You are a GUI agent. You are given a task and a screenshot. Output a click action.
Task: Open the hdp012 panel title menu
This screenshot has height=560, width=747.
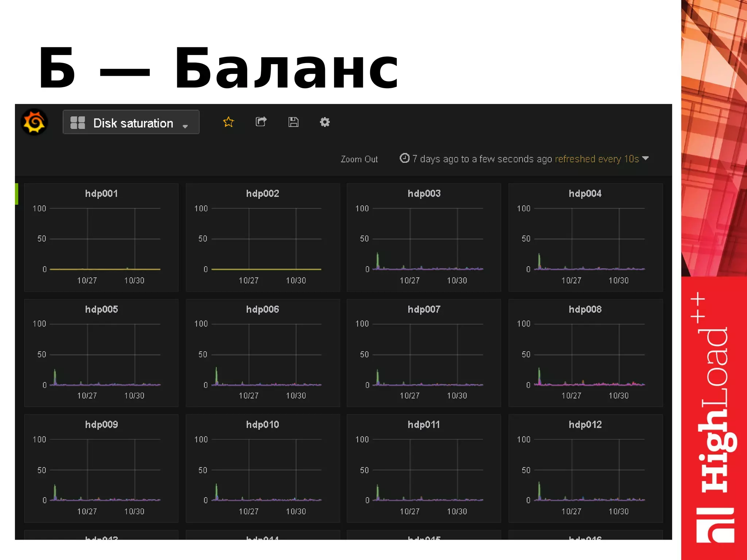click(x=585, y=425)
